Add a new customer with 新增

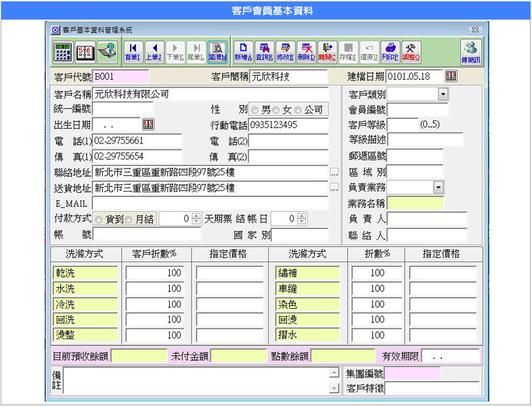point(244,50)
